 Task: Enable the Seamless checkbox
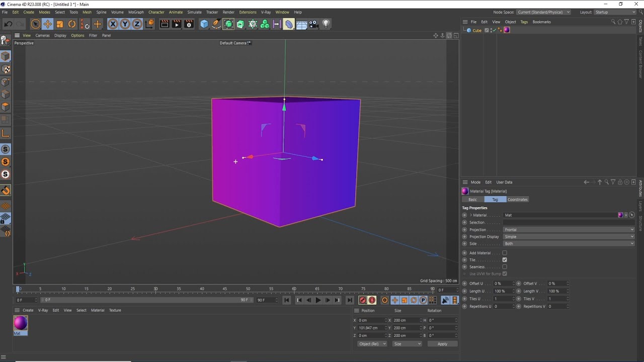pos(505,267)
